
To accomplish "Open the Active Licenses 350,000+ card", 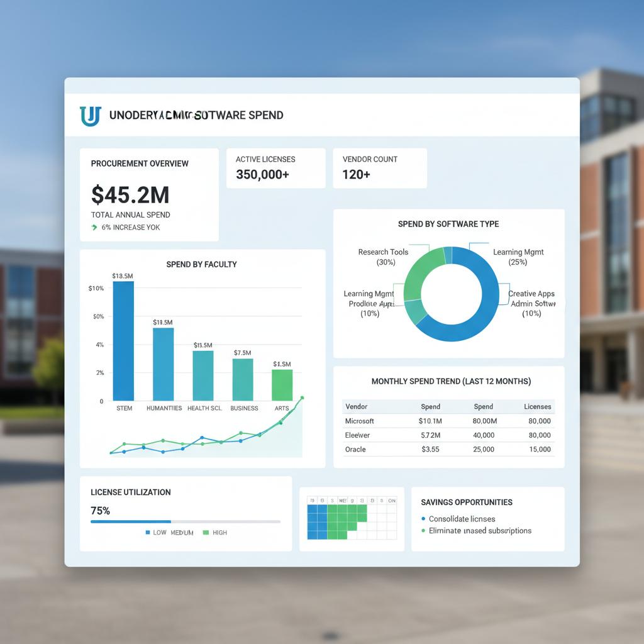I will [x=275, y=168].
